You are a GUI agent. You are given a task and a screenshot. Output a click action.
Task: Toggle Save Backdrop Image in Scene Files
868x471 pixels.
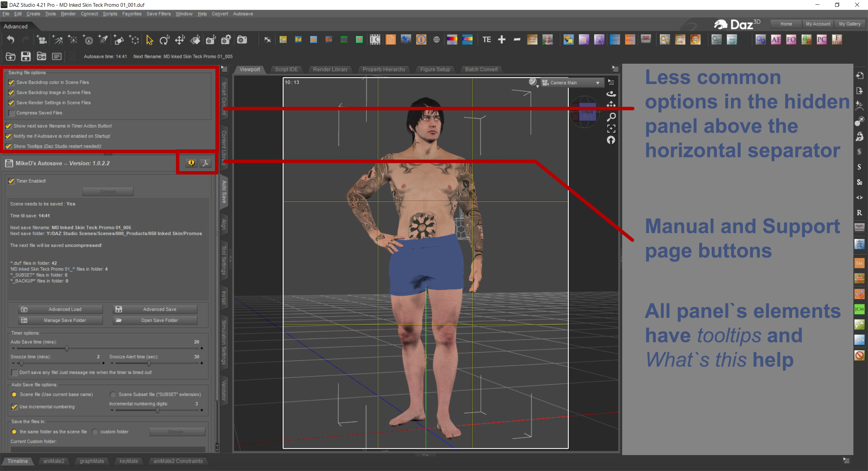click(x=12, y=93)
